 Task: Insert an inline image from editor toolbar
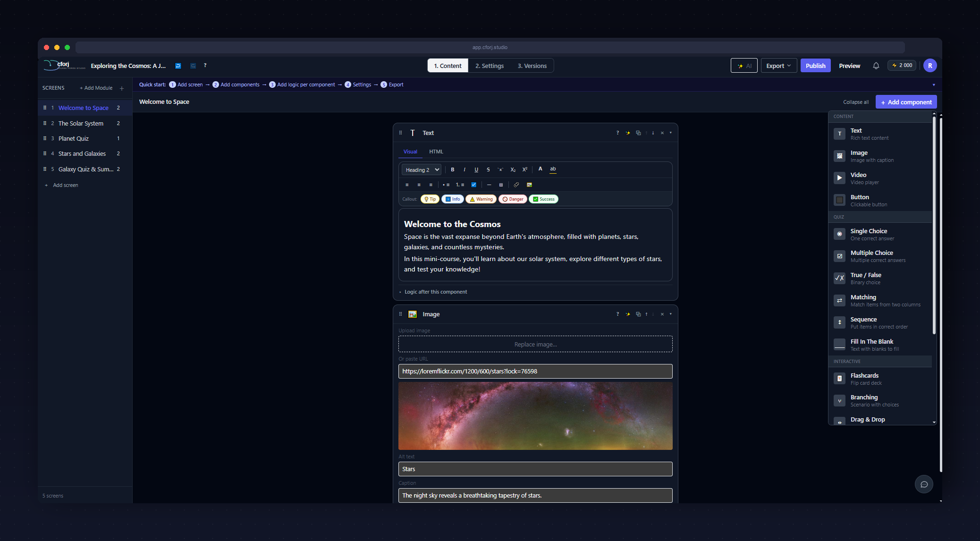(529, 185)
